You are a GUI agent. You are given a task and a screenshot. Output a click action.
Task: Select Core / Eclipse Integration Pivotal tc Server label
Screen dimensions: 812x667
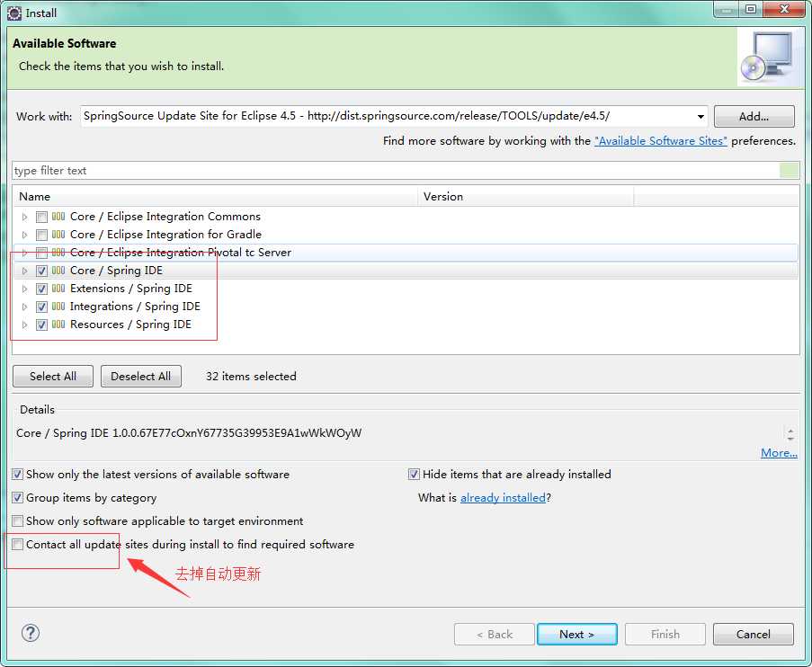pos(181,253)
